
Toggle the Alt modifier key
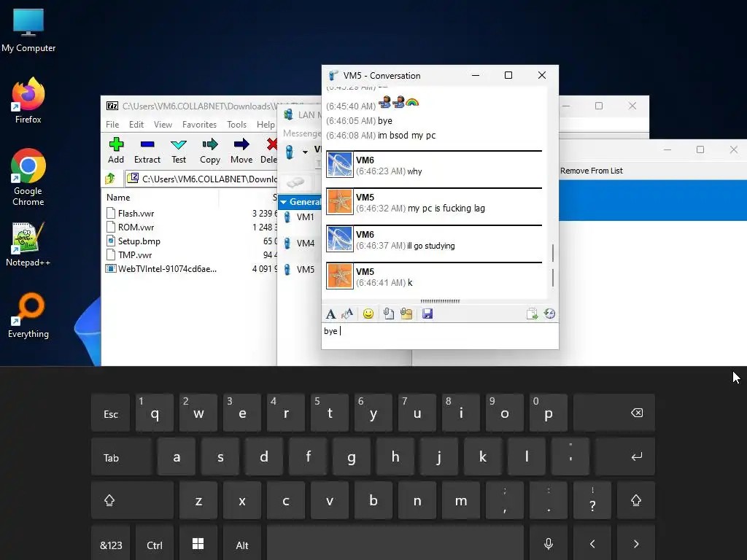(x=242, y=544)
